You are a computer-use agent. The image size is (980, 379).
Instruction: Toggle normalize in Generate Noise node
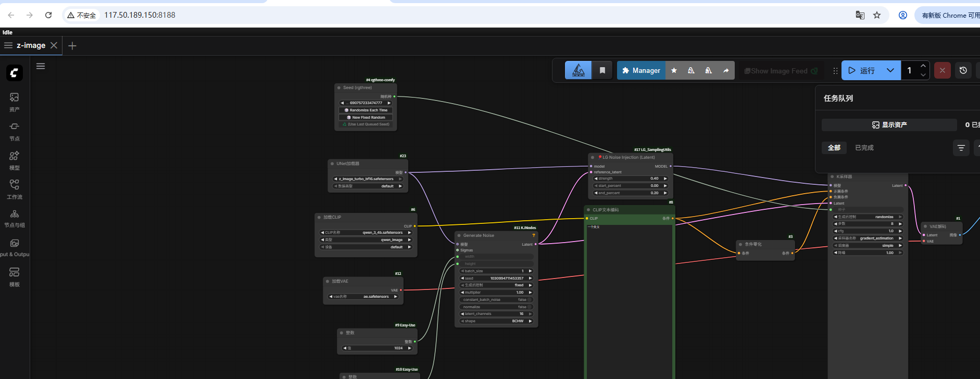[x=497, y=307]
